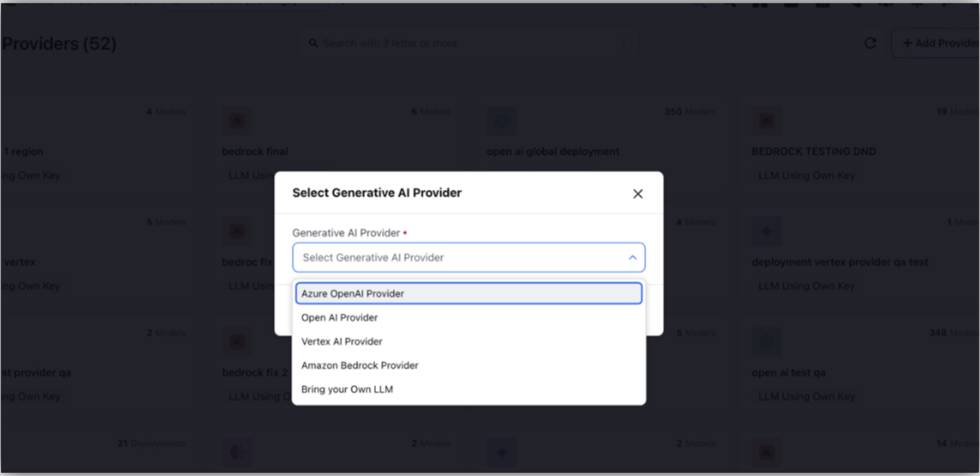Pick Amazon Bedrock Provider option
Screen dimensions: 980x476
click(x=469, y=365)
